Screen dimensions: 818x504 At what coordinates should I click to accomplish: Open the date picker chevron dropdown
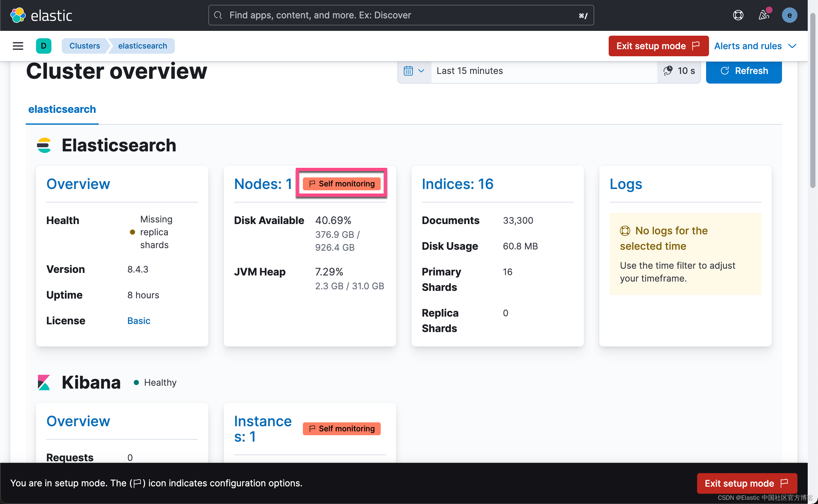421,71
